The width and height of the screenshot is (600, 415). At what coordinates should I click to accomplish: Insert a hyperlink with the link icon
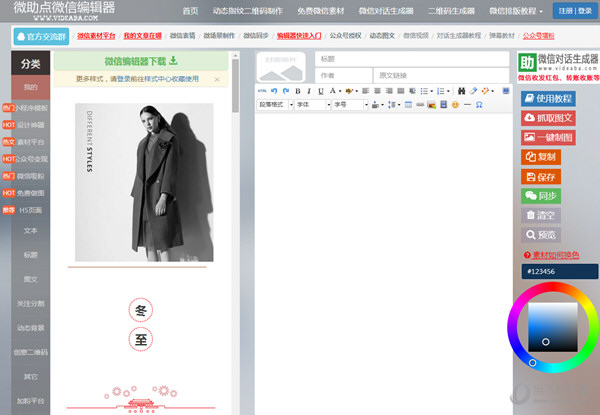tap(420, 104)
